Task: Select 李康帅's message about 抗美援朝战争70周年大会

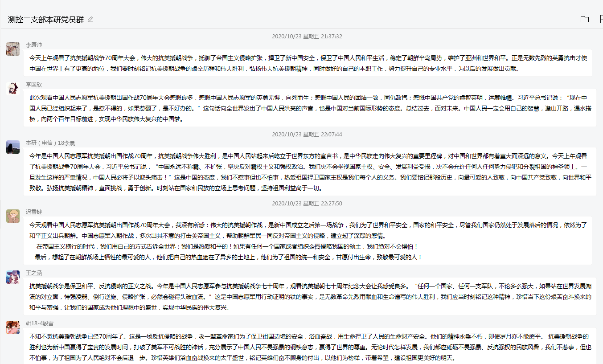Action: tap(308, 63)
